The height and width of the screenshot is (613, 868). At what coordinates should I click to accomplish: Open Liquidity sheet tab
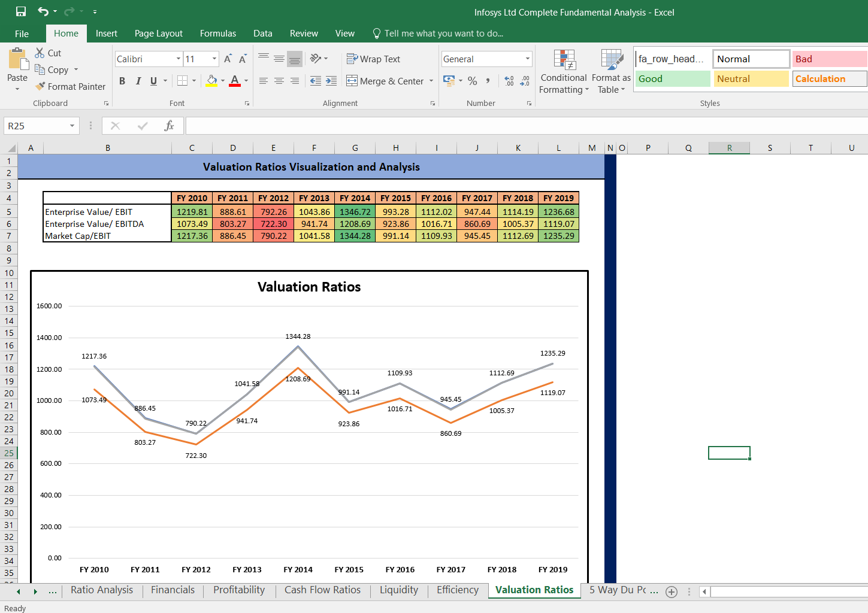[399, 590]
